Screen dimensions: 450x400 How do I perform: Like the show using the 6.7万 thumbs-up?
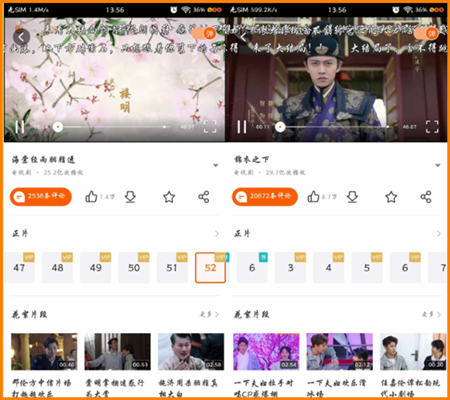click(x=313, y=197)
